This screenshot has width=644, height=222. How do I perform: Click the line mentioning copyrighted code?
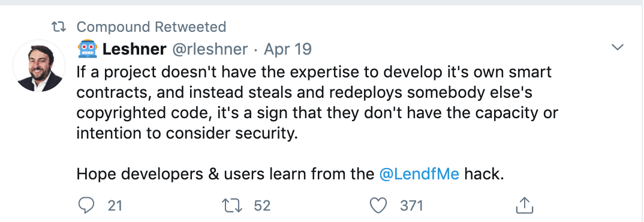pyautogui.click(x=317, y=113)
